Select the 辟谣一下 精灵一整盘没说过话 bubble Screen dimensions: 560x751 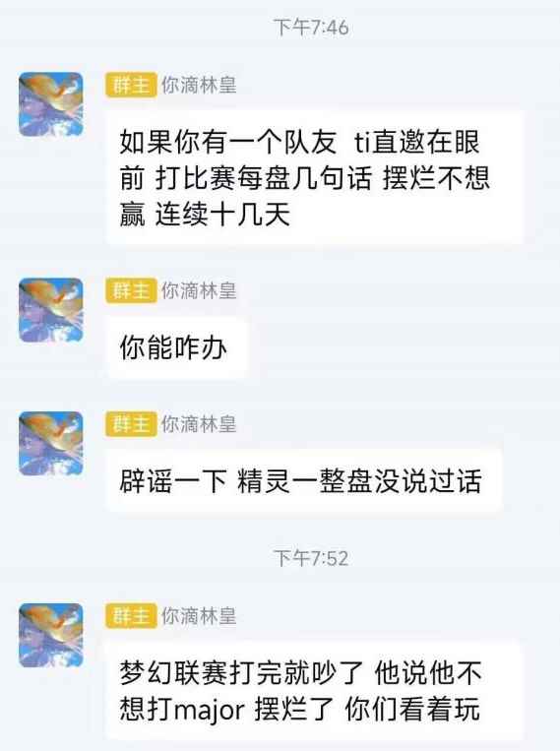[x=304, y=481]
